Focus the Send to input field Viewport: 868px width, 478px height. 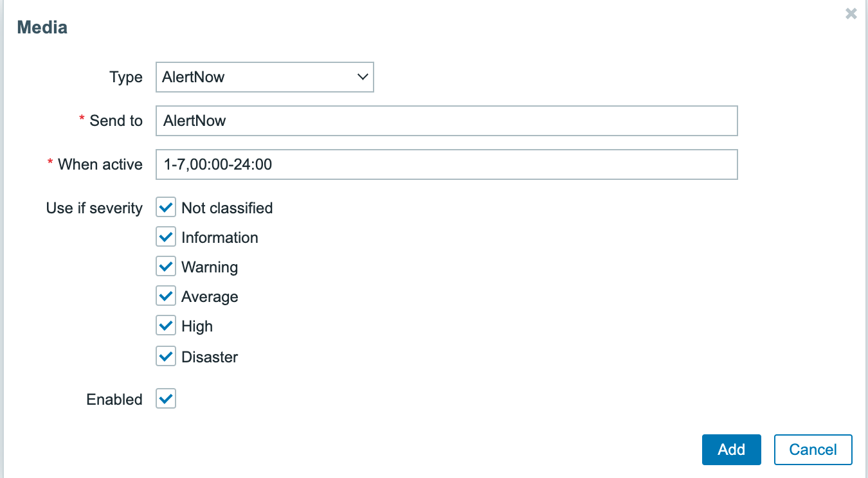[446, 121]
